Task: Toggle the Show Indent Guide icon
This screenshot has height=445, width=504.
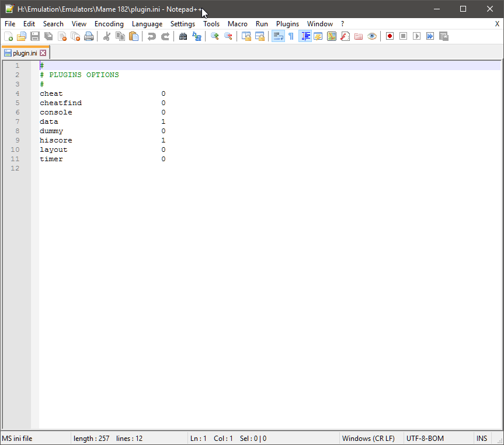Action: tap(305, 36)
